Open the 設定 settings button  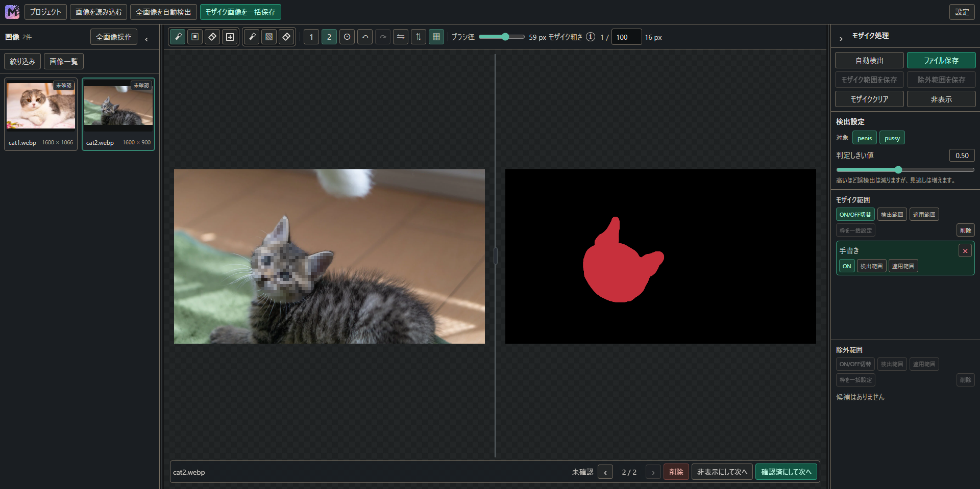[x=962, y=12]
